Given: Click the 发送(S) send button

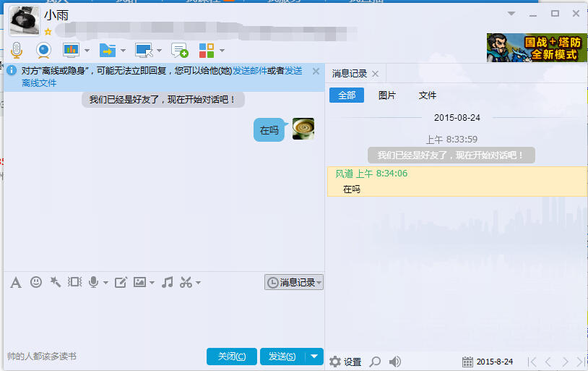Looking at the screenshot, I should point(282,356).
